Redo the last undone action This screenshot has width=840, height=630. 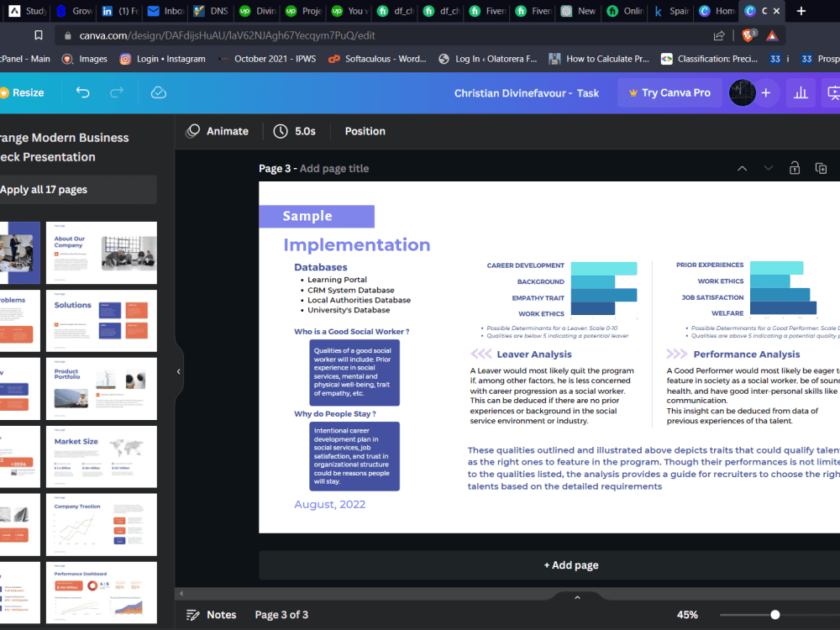click(116, 92)
